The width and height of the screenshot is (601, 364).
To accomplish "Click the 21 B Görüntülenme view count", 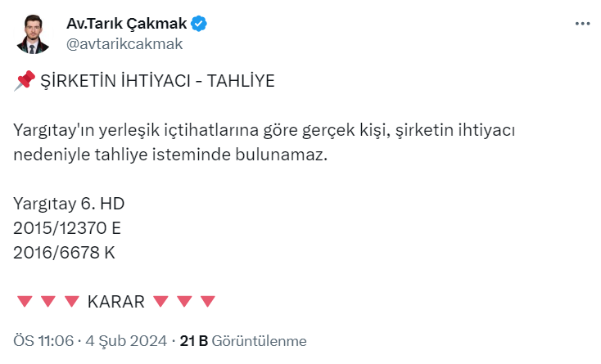I will pyautogui.click(x=243, y=340).
